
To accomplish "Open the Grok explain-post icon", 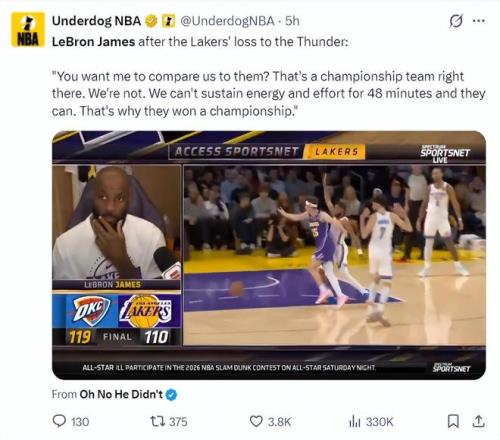I will [456, 21].
